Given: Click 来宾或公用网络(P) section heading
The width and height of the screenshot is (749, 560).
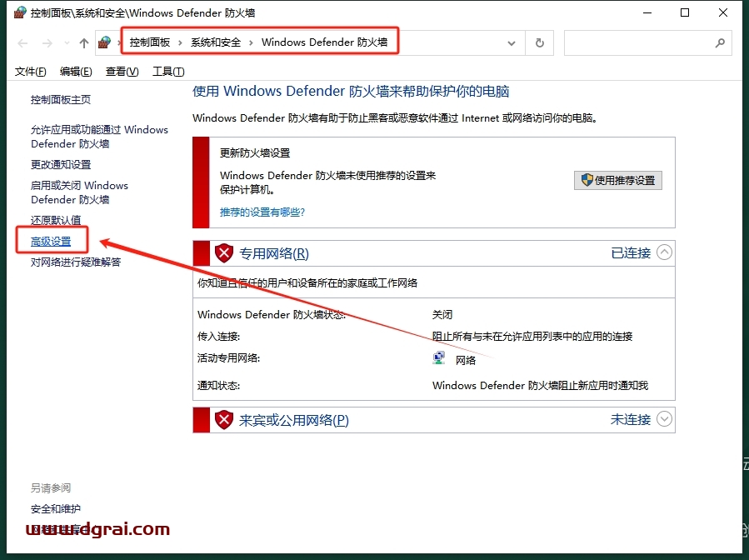Looking at the screenshot, I should 294,421.
